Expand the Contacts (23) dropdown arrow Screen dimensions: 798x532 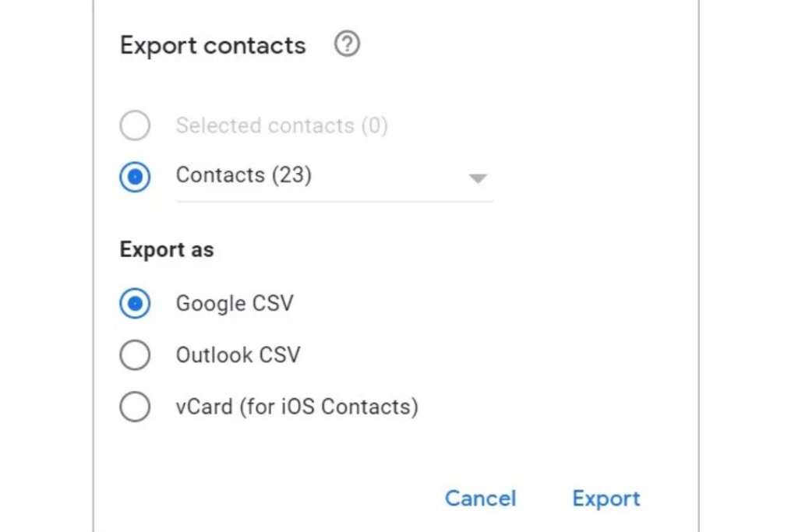point(478,178)
